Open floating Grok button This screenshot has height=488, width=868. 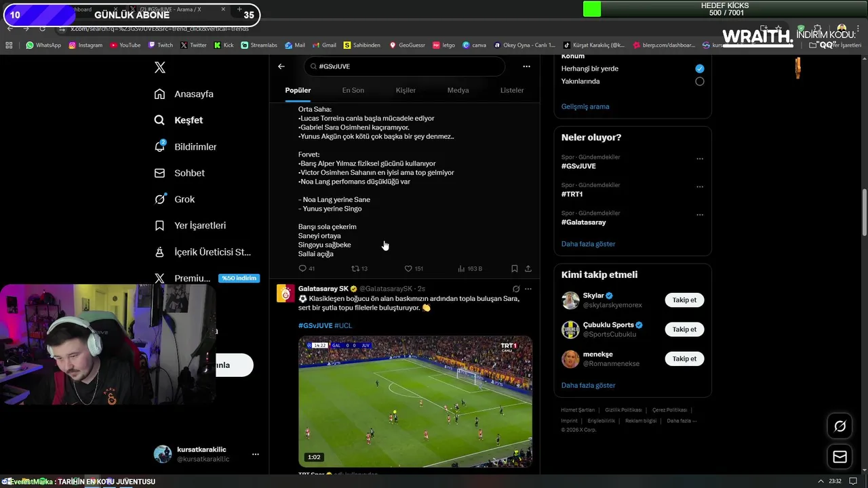pyautogui.click(x=840, y=426)
